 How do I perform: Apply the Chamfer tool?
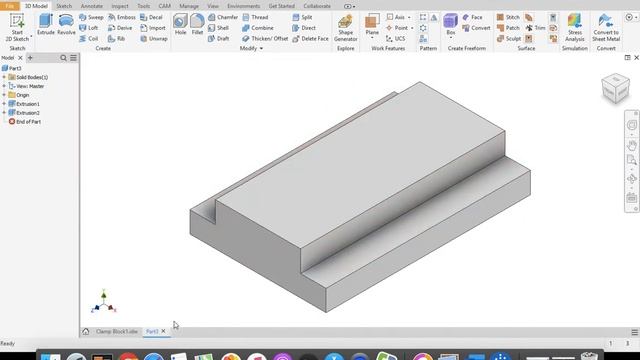(x=223, y=17)
